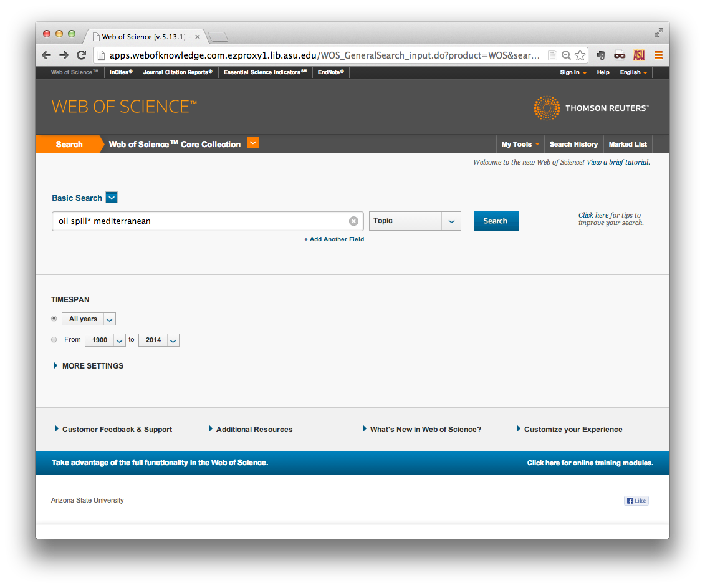Open the ASU library extension icon

tap(639, 55)
